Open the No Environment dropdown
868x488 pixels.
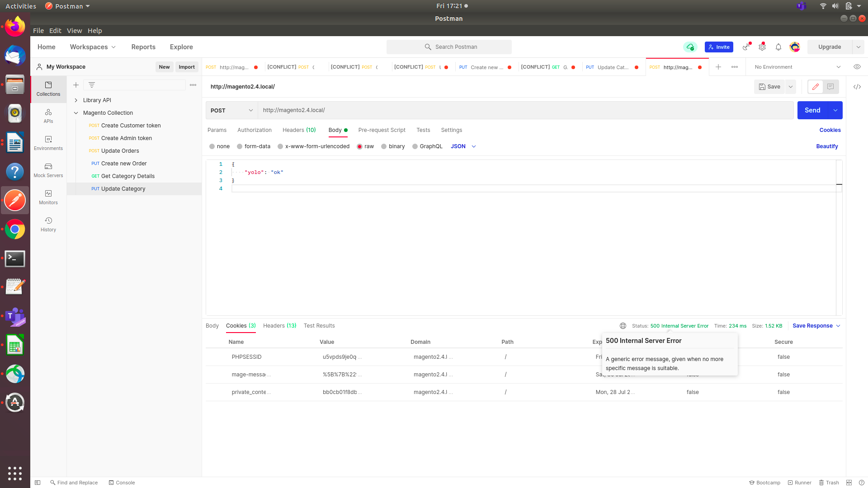pyautogui.click(x=797, y=67)
